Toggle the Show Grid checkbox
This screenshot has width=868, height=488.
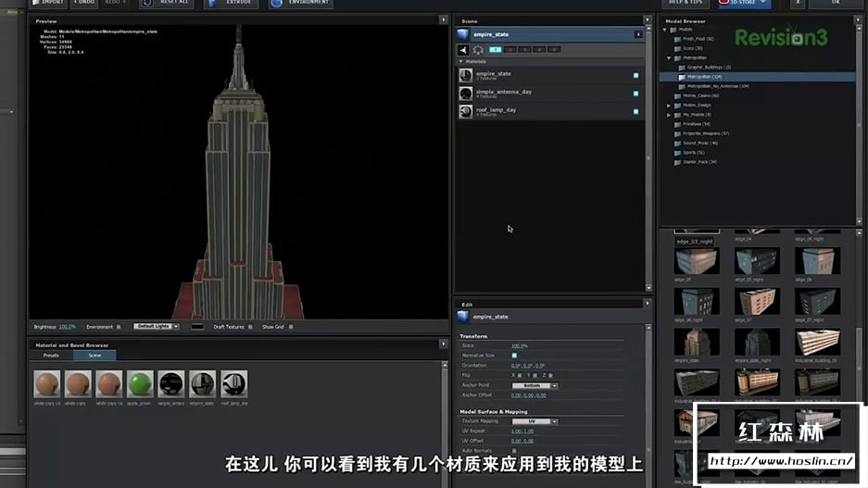pos(291,327)
